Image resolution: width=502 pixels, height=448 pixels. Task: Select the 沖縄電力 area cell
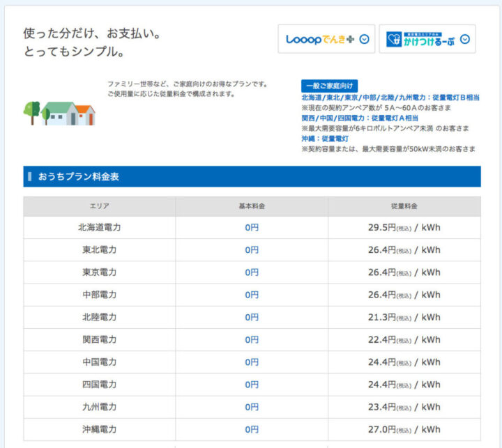(99, 429)
